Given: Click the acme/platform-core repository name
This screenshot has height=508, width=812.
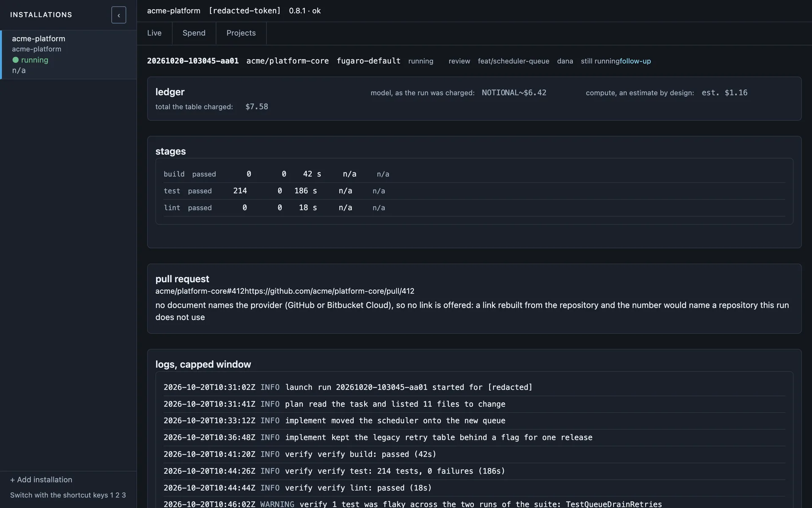Looking at the screenshot, I should pos(288,61).
